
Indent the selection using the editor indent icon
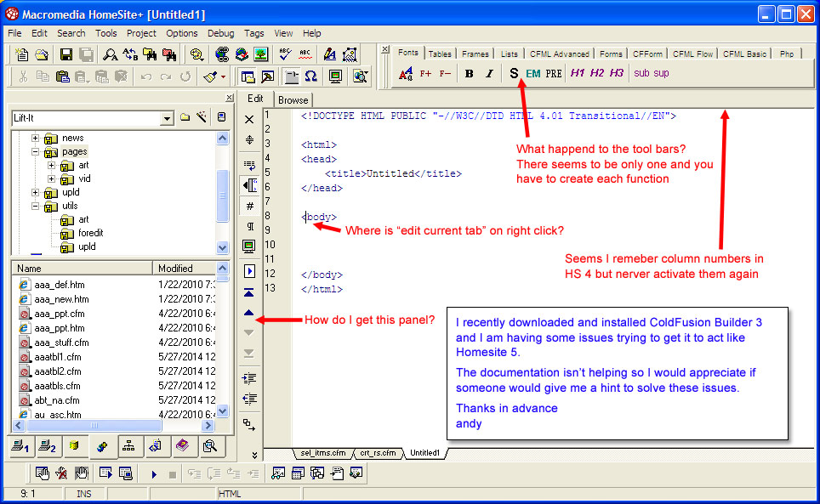click(249, 377)
